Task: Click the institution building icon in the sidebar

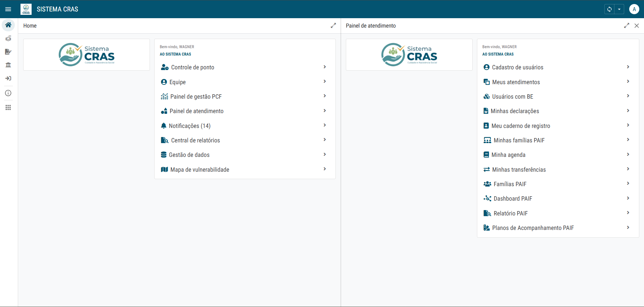Action: click(x=8, y=65)
